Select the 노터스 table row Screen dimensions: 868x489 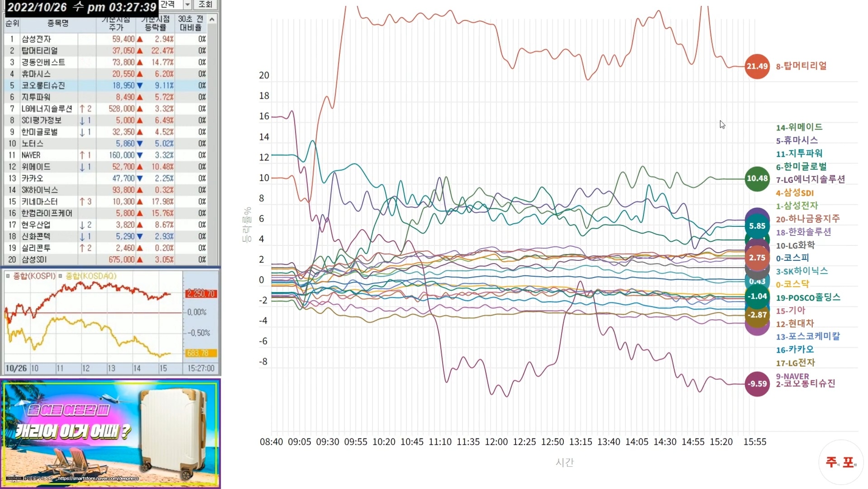(x=105, y=144)
